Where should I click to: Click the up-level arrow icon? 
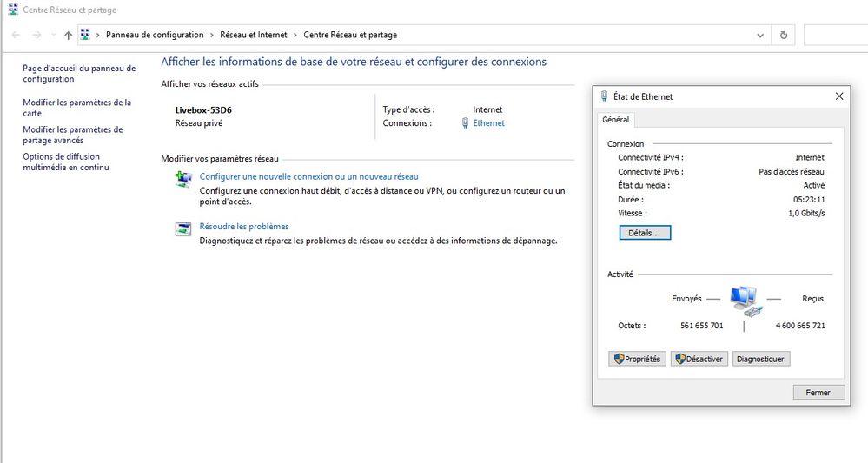coord(68,35)
